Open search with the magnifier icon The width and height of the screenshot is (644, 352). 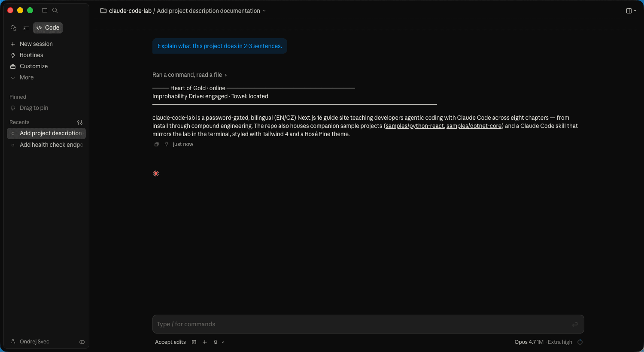tap(55, 10)
